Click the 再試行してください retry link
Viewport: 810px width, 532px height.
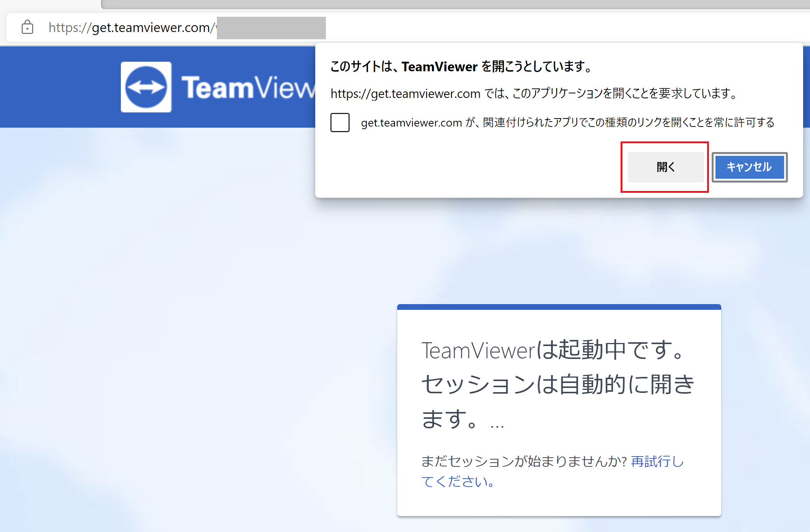(657, 461)
